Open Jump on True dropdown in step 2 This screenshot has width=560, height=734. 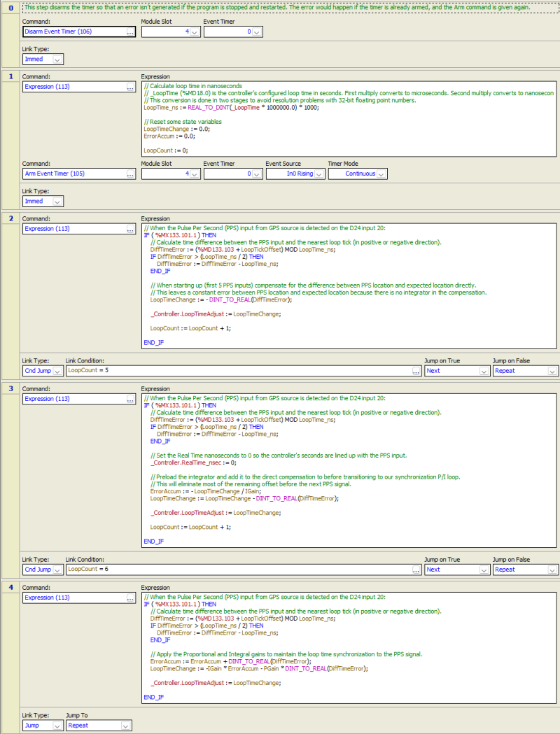[x=484, y=371]
